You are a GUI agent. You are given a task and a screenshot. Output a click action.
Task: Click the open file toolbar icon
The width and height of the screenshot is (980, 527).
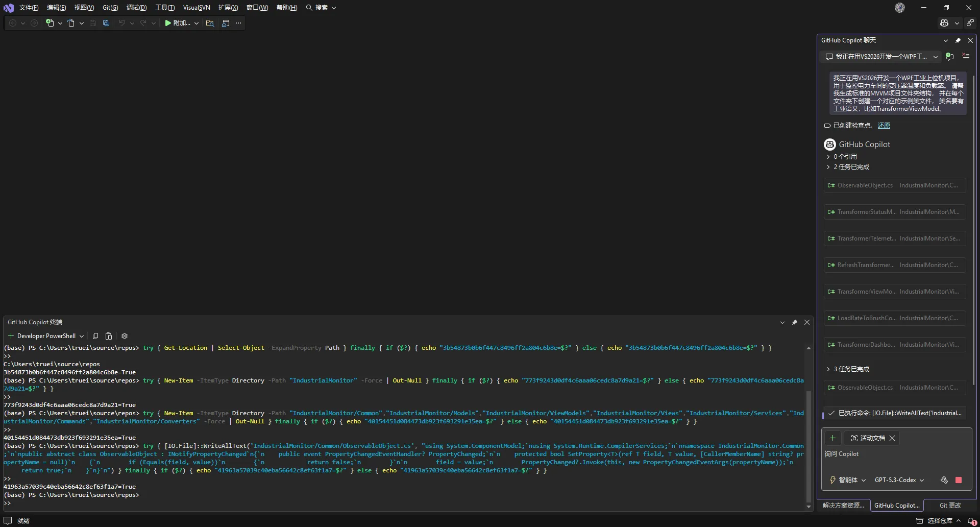[71, 23]
